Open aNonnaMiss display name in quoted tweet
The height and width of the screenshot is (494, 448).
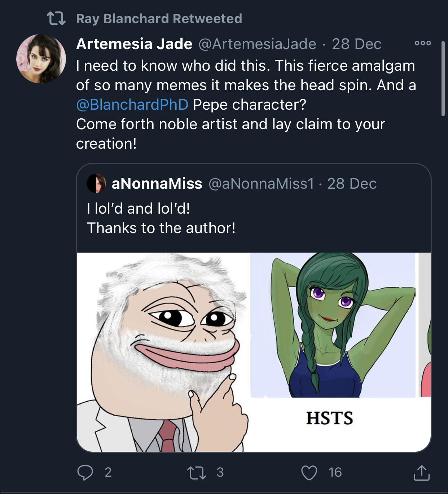click(x=157, y=184)
